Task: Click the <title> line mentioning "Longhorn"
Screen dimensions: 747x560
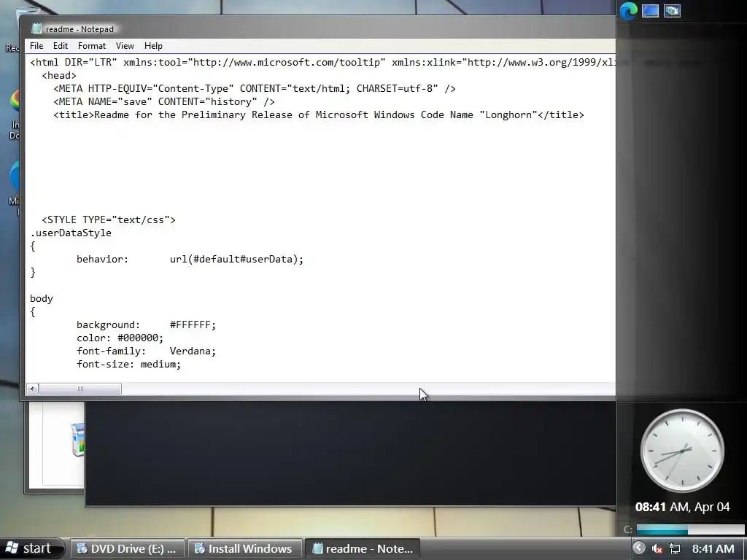Action: click(318, 114)
